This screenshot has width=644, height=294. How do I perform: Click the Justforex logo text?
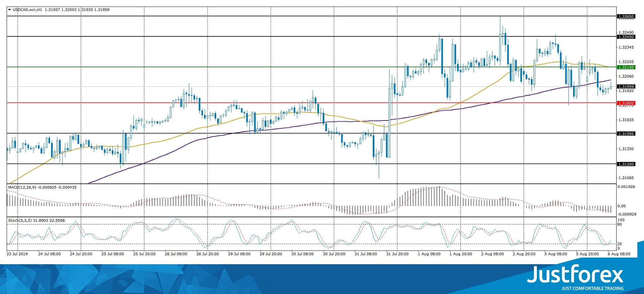(575, 274)
